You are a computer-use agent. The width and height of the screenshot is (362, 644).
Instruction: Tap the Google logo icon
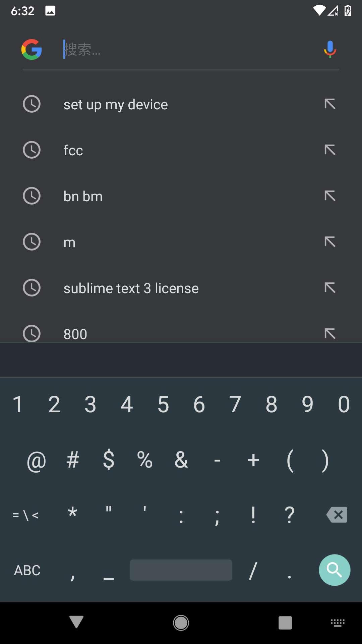32,49
